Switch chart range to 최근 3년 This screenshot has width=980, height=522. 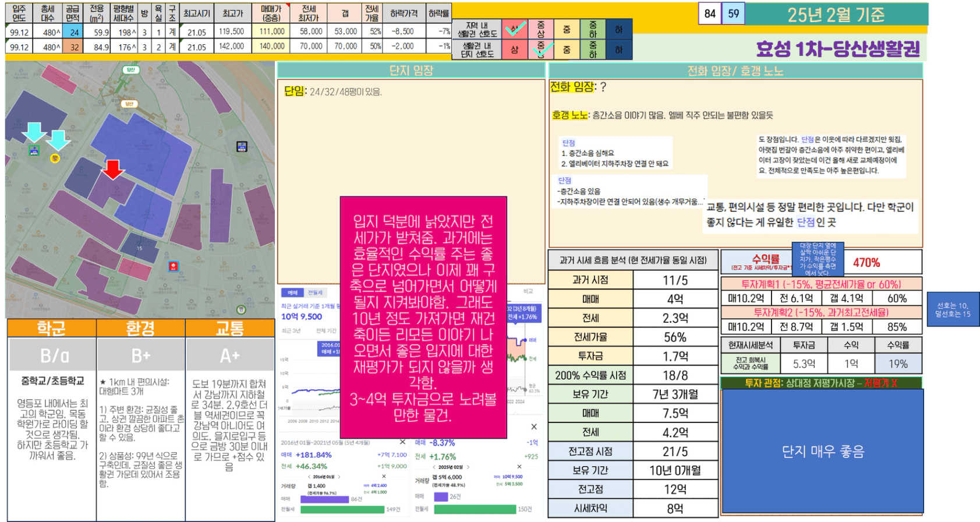point(291,330)
